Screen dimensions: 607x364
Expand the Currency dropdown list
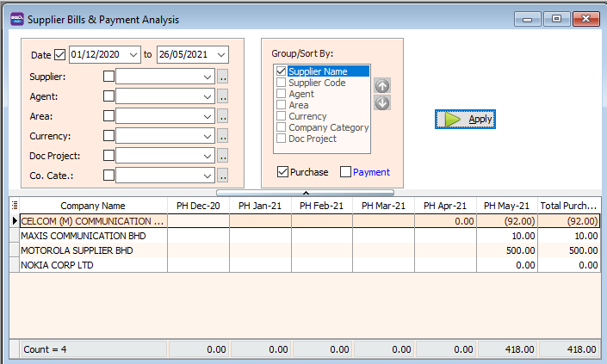(207, 136)
